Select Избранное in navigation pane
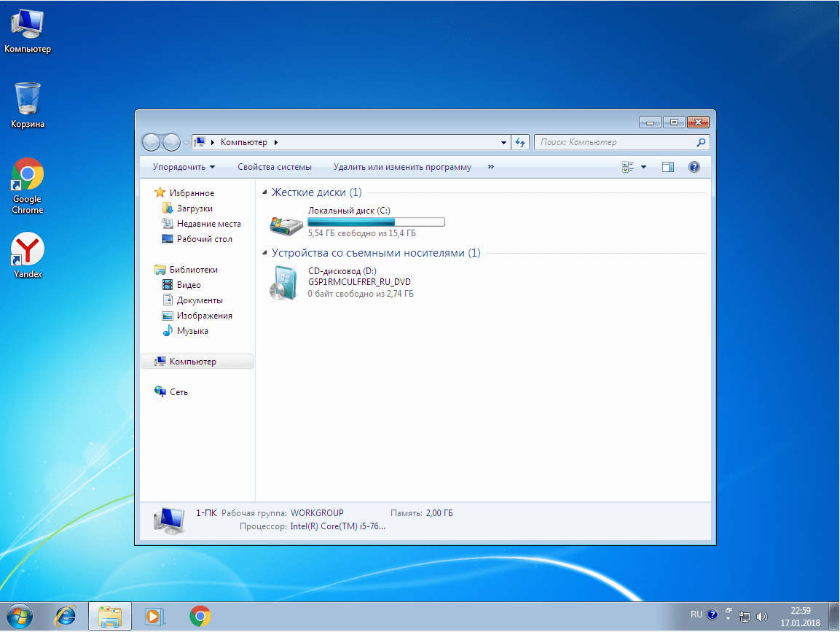The width and height of the screenshot is (840, 632). 184,193
